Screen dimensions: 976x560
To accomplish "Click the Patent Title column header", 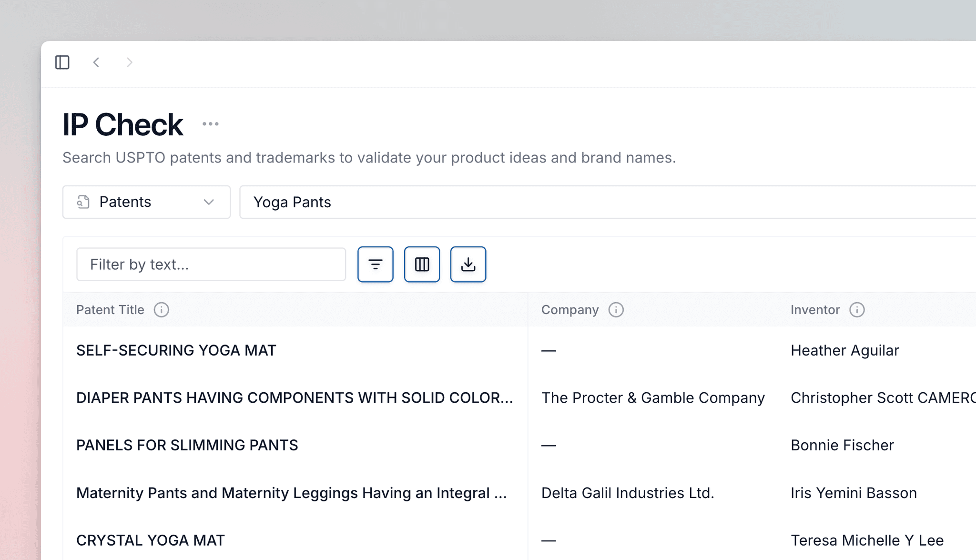I will tap(110, 310).
